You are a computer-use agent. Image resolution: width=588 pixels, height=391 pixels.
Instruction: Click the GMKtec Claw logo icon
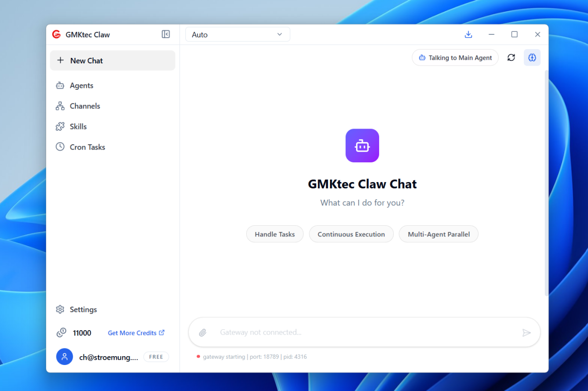coord(56,34)
